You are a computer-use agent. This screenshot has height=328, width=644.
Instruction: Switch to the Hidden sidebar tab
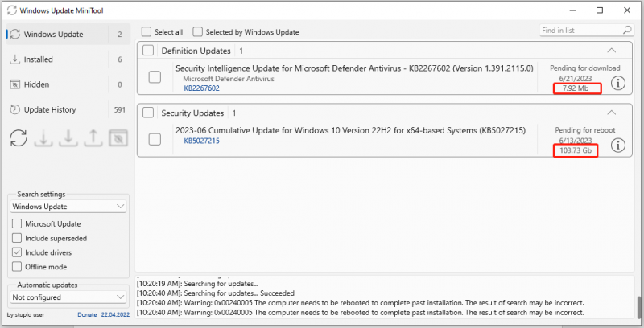(68, 84)
